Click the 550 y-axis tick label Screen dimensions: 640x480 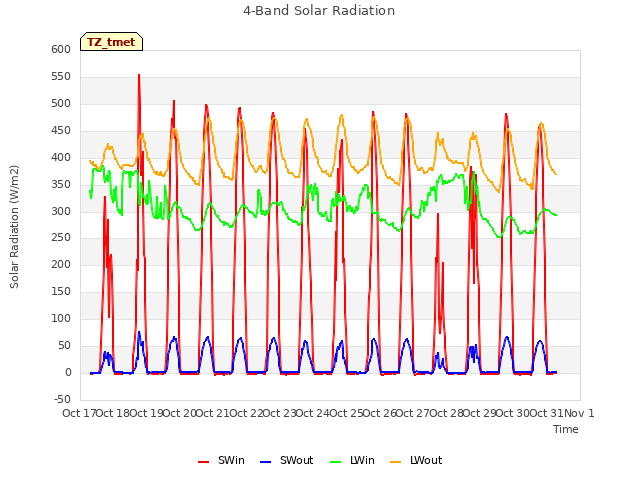[61, 76]
